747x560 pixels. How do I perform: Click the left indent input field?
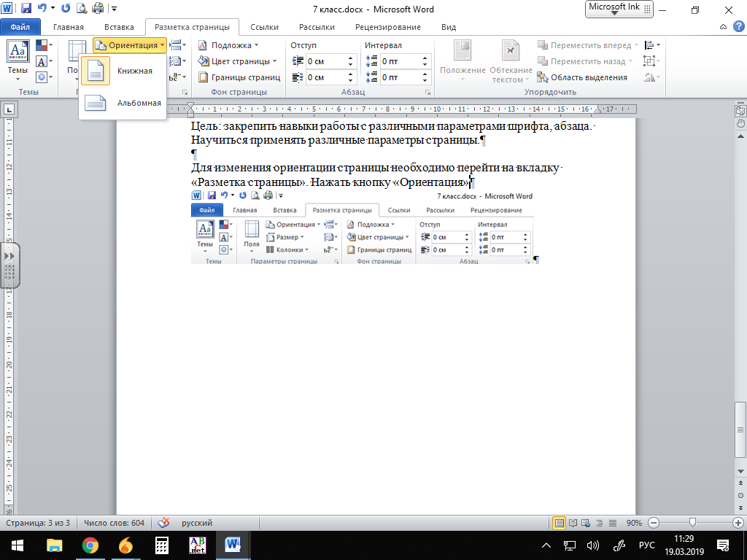point(325,61)
